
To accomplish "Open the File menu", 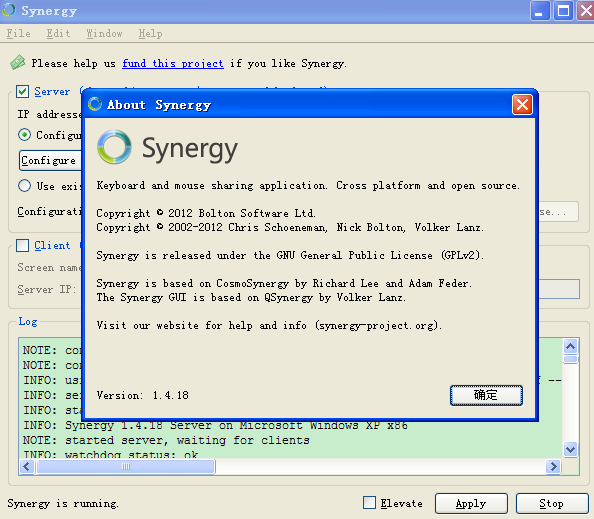I will click(18, 33).
